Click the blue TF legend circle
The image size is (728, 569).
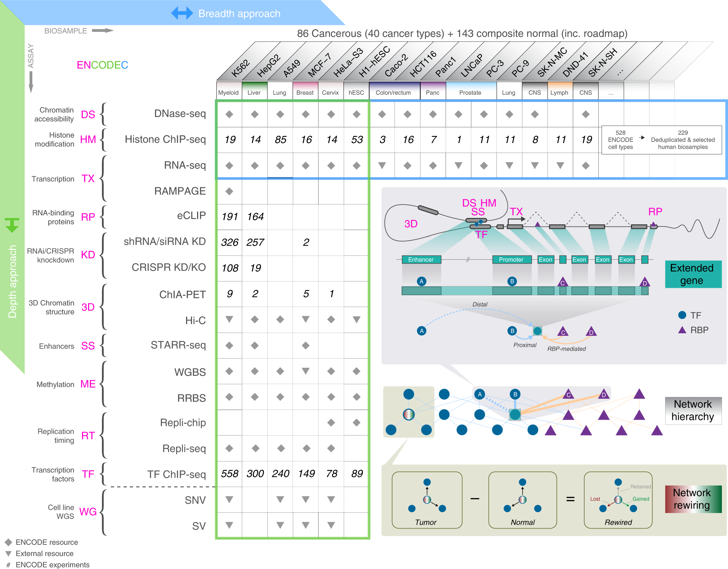click(x=682, y=315)
